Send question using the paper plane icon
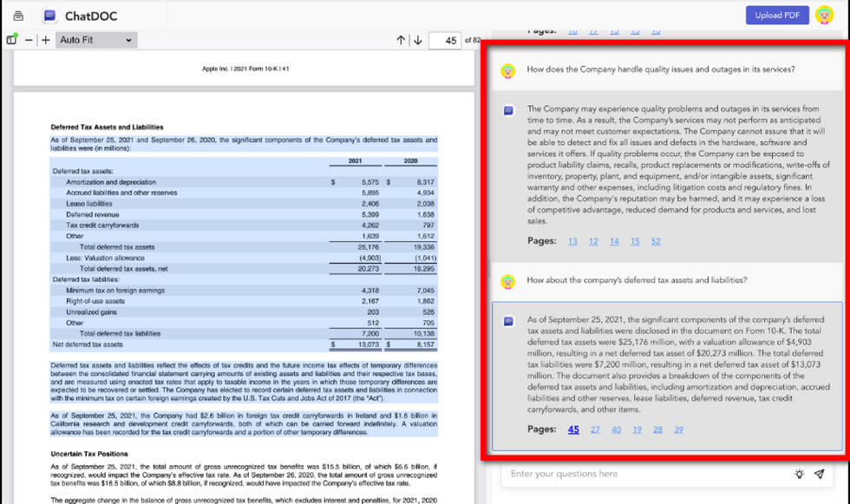This screenshot has height=504, width=850. click(819, 475)
